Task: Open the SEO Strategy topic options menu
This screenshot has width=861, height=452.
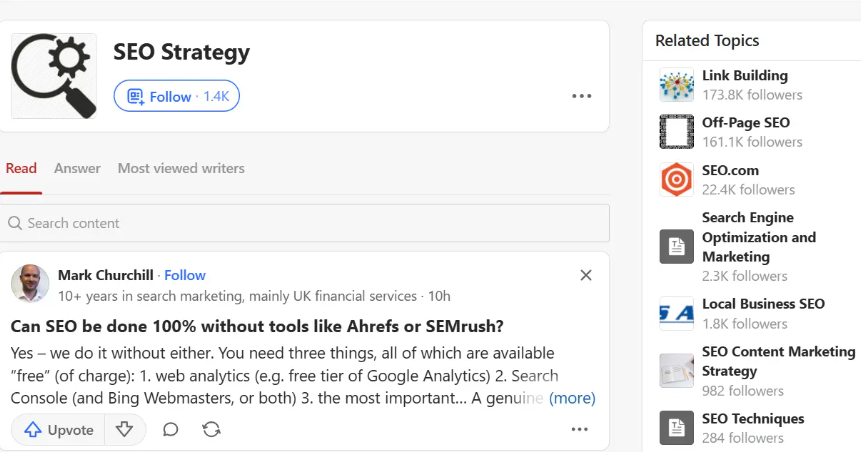Action: click(581, 96)
